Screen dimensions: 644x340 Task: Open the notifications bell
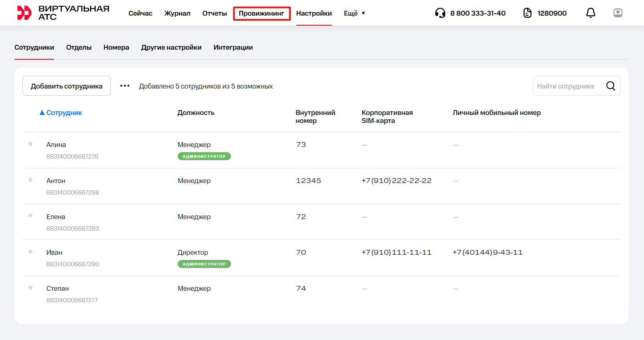590,13
